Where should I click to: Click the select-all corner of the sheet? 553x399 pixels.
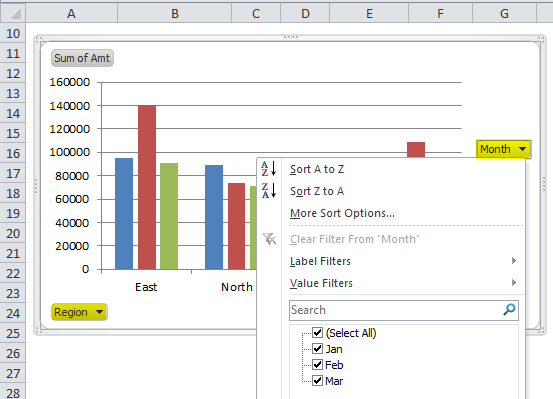click(x=13, y=13)
